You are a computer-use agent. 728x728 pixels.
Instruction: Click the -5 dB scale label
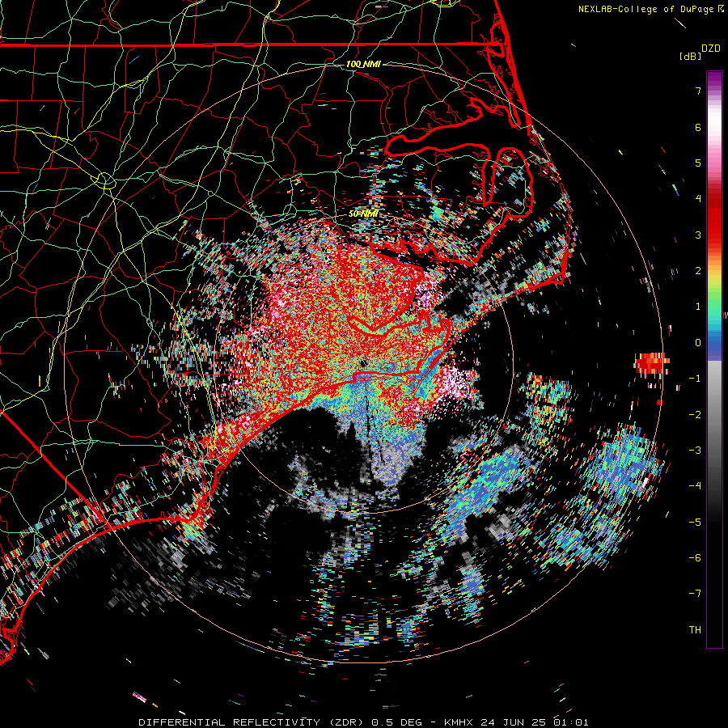(x=695, y=523)
